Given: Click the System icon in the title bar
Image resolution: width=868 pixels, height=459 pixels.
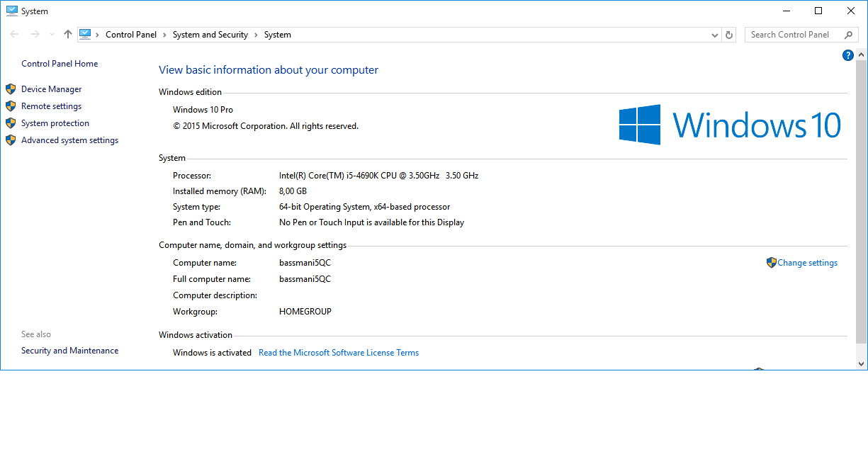Looking at the screenshot, I should [11, 11].
